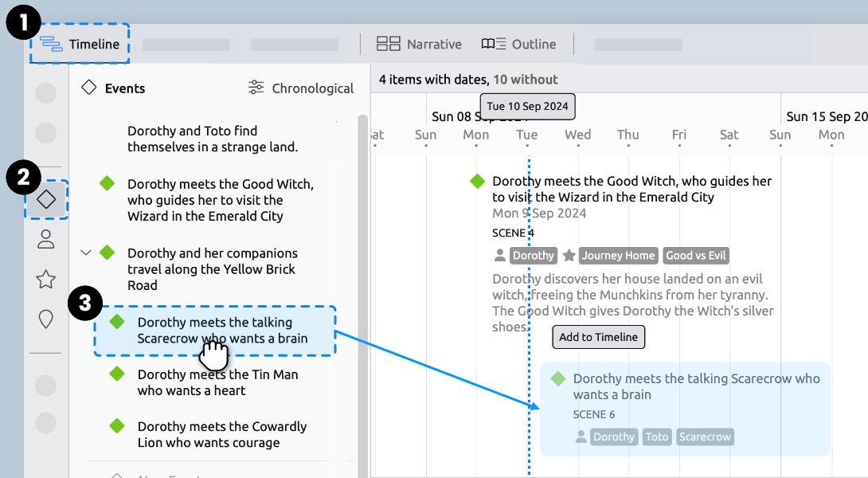Click SCENE 4 label
The image size is (868, 478).
513,233
